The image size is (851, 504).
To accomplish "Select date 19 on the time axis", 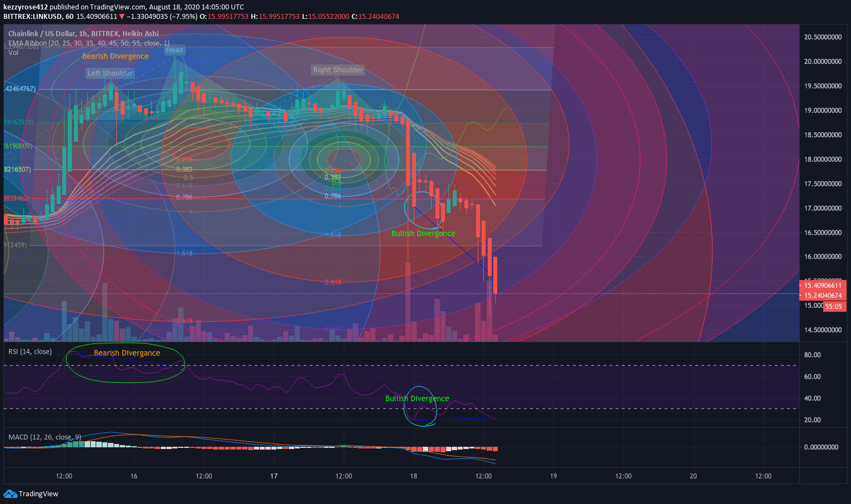I will 553,476.
